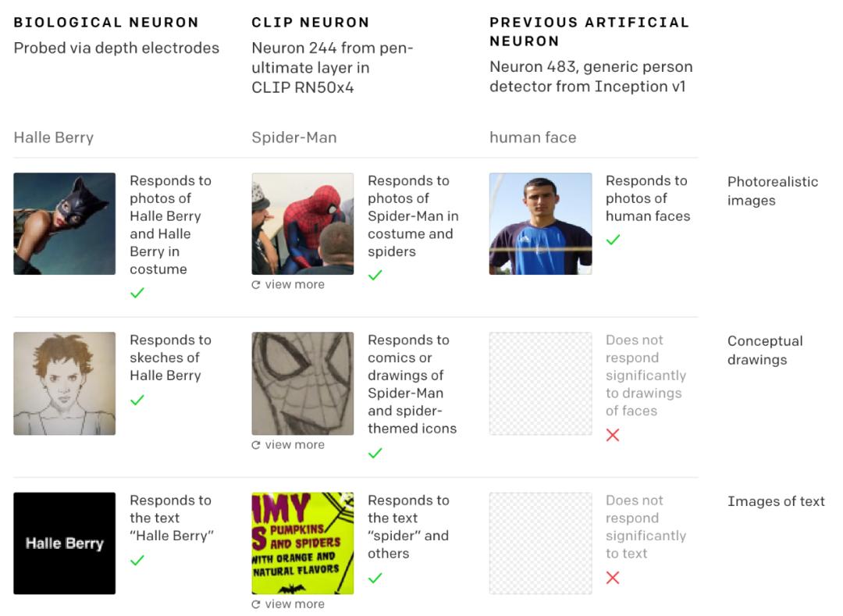Click refresh icon beside Spider-Man drawing view more

(x=256, y=445)
